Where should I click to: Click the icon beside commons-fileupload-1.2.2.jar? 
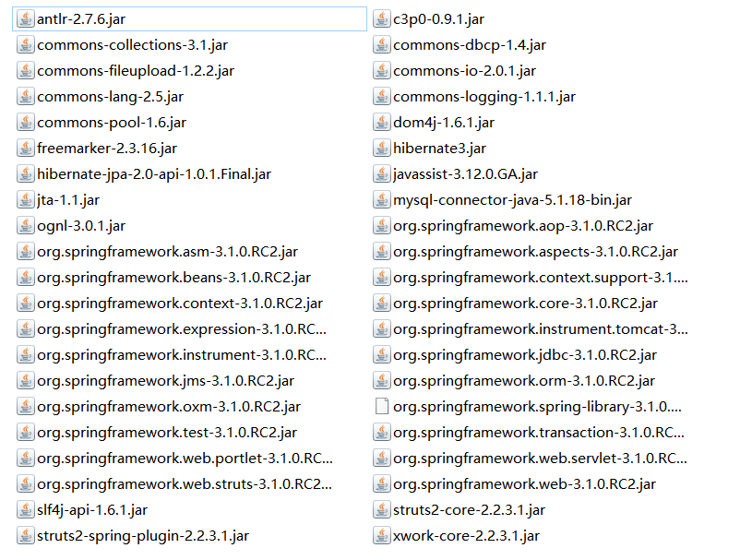click(26, 71)
